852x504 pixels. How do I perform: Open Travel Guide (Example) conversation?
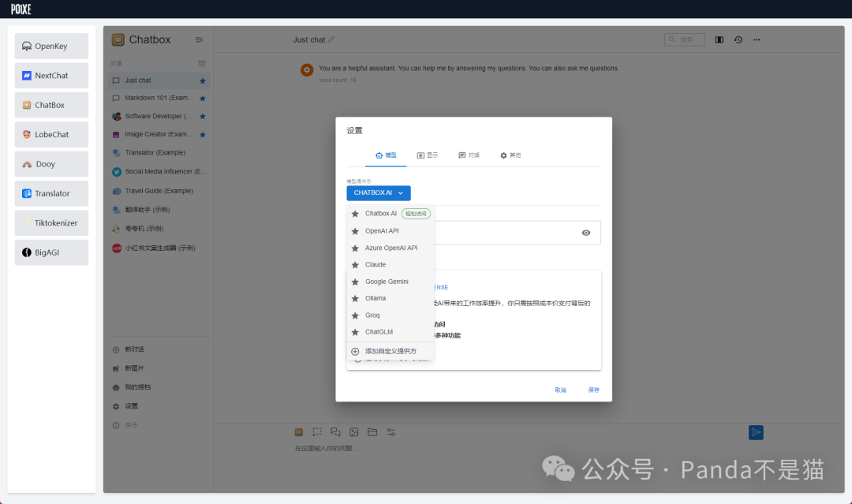[159, 191]
